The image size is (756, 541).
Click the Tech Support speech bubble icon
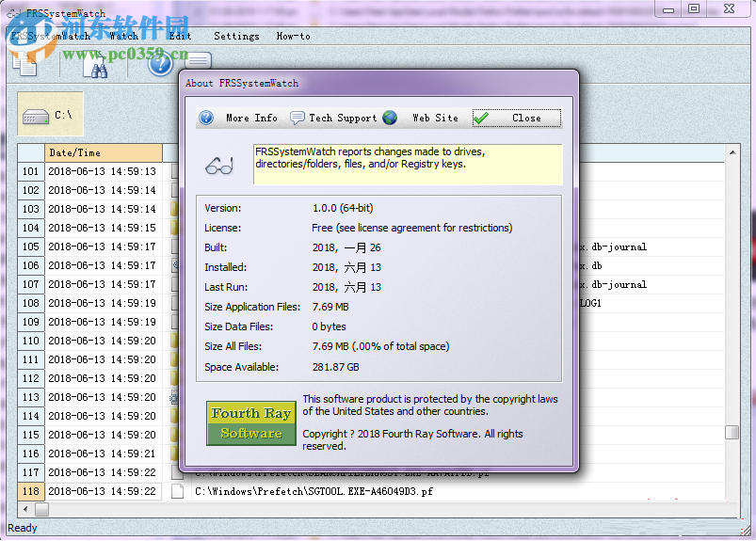click(x=297, y=118)
